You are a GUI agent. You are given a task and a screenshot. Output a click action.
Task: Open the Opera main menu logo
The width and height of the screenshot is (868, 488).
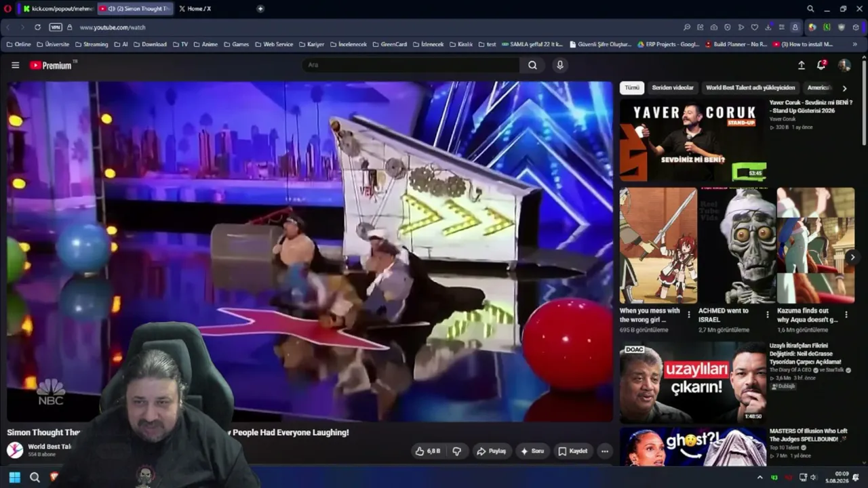pyautogui.click(x=7, y=9)
